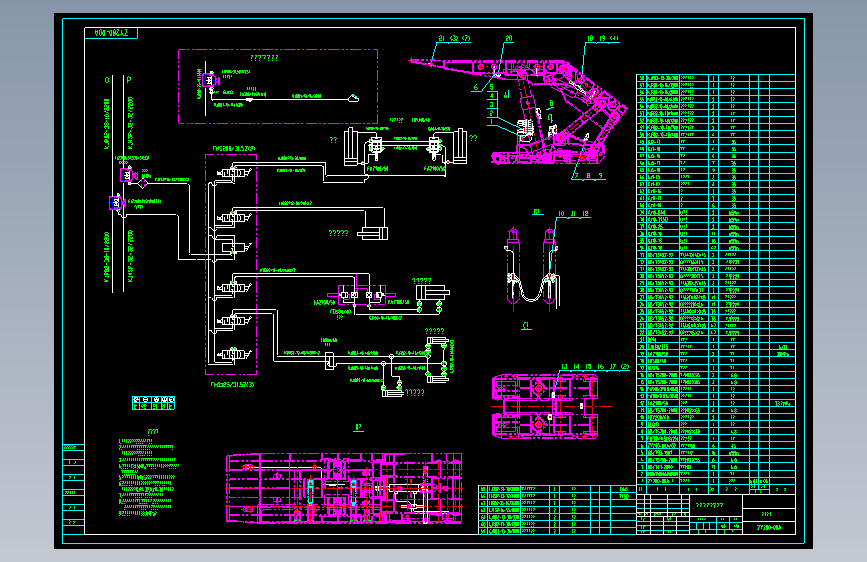Image resolution: width=867 pixels, height=562 pixels.
Task: Click balloon number "20" above the side view
Action: tap(509, 39)
